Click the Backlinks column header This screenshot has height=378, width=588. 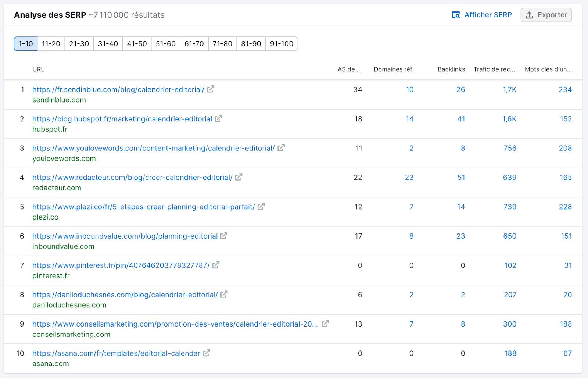(451, 69)
